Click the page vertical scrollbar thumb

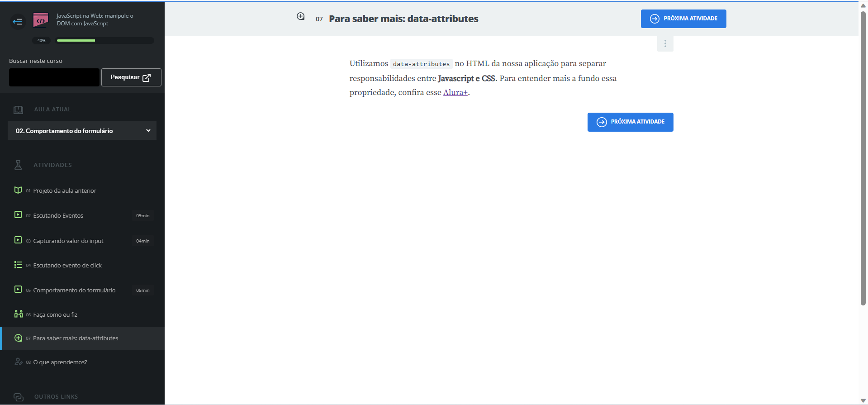coord(863,158)
